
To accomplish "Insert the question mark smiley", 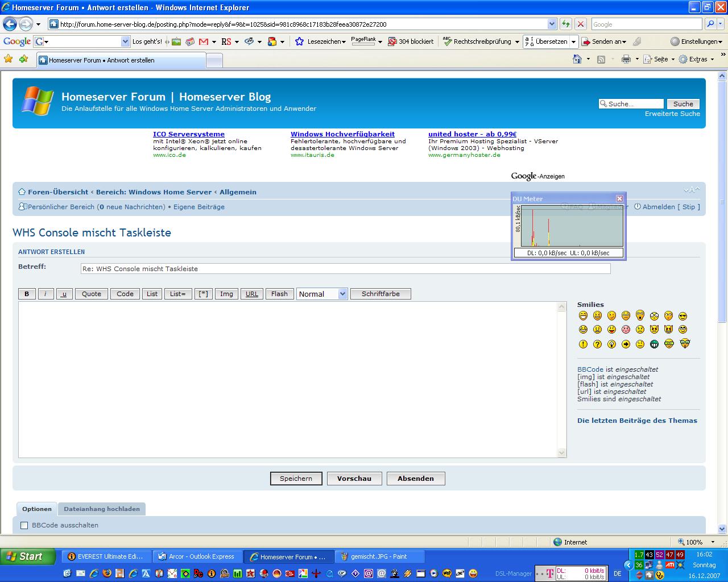I will pyautogui.click(x=597, y=344).
